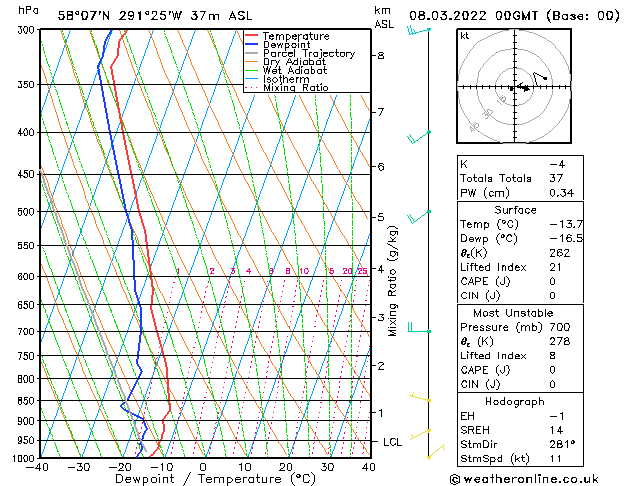Screen dimensions: 629x486
Task: Click the surface Temp value '-13.7'
Action: [x=566, y=225]
